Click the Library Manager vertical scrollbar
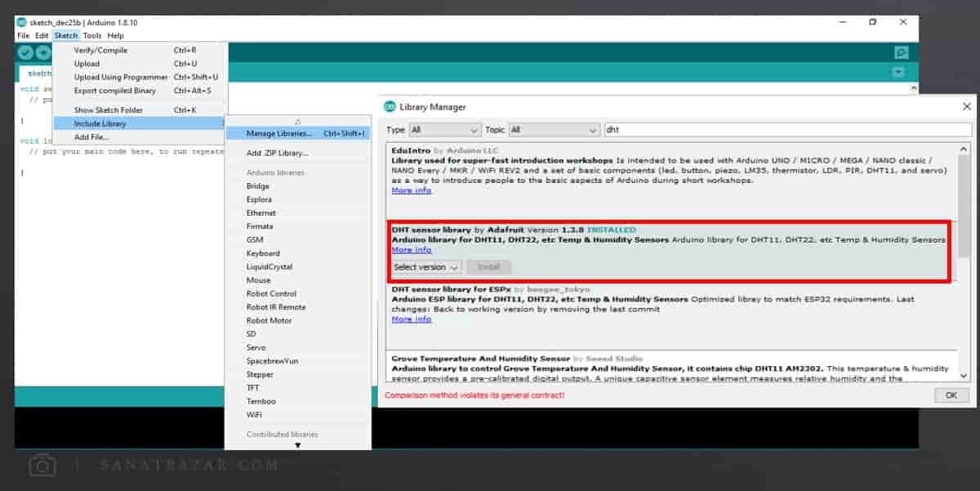The width and height of the screenshot is (980, 491). click(965, 261)
